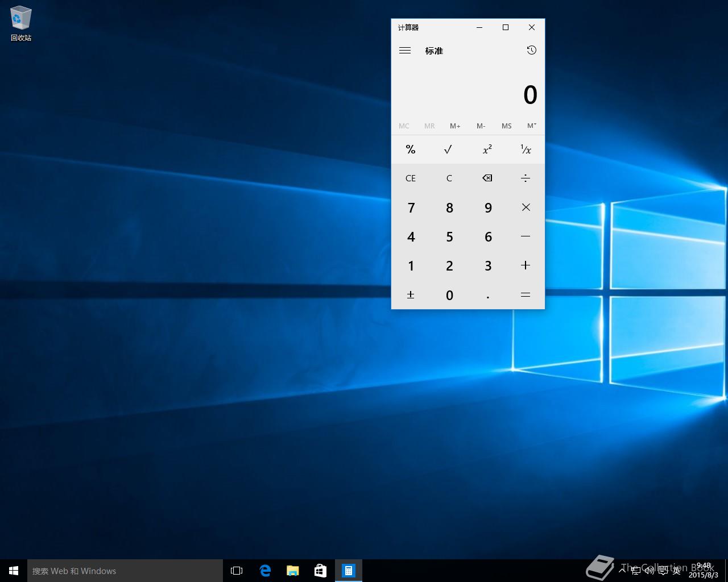Click the reciprocal 1/x key
728x582 pixels.
526,149
